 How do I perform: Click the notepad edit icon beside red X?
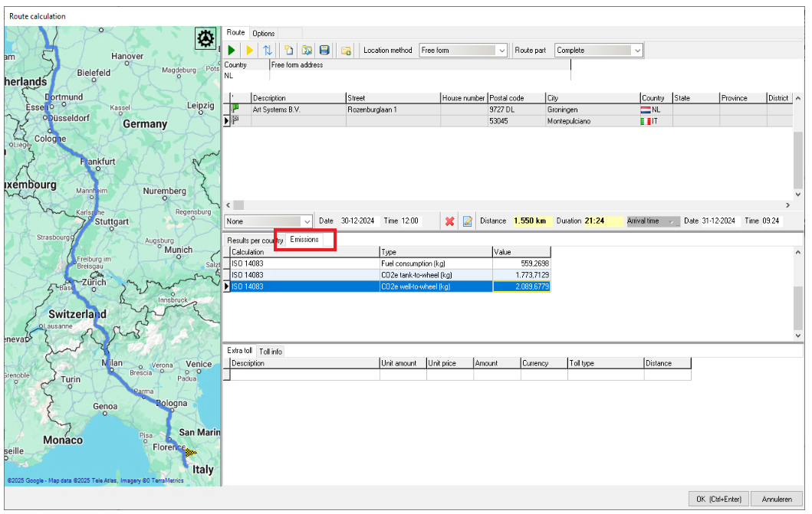pos(467,221)
